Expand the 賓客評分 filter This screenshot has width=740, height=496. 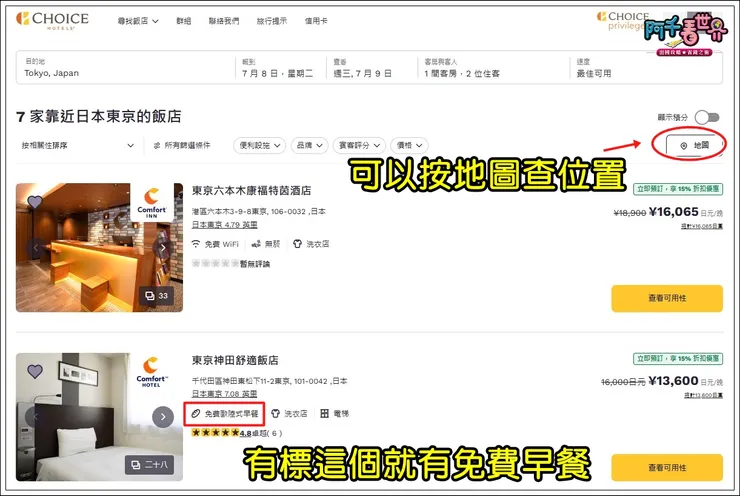[x=359, y=145]
